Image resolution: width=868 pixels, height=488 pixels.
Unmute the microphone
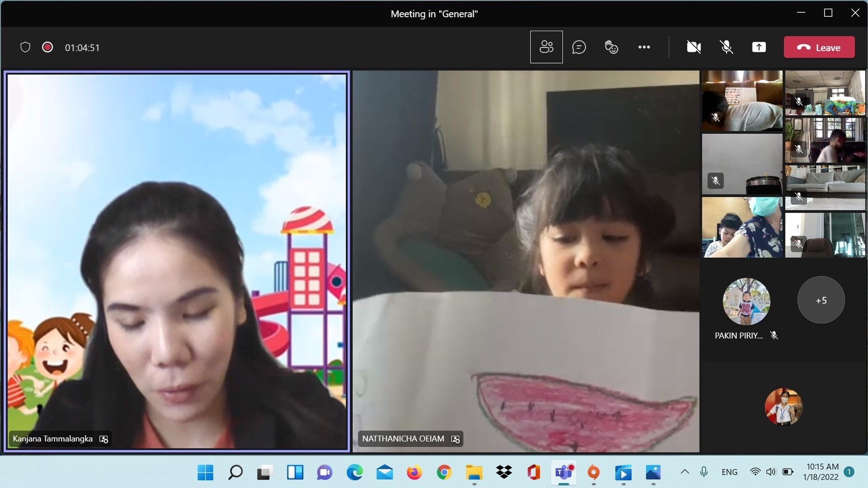(x=726, y=47)
